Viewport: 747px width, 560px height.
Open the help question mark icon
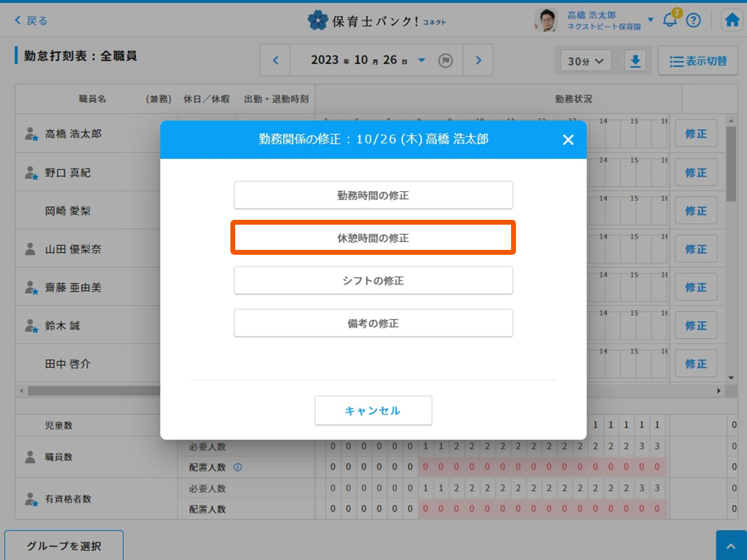(693, 20)
